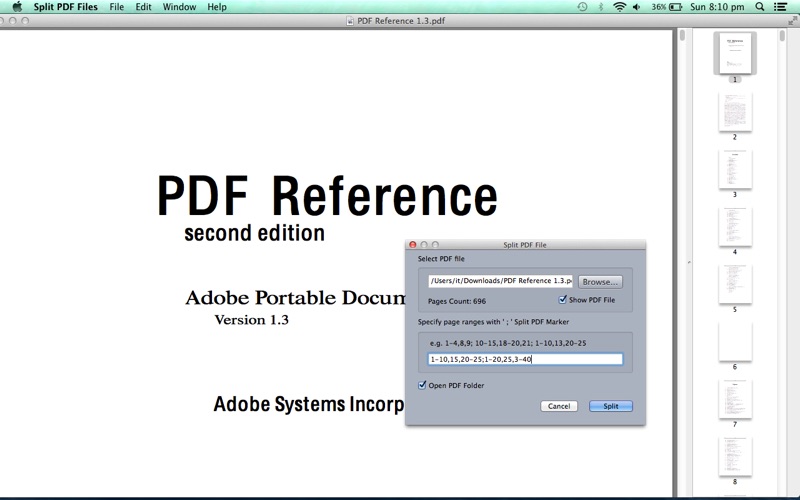Screen dimensions: 800x500
Task: Click the Bluetooth status icon
Action: 601,7
